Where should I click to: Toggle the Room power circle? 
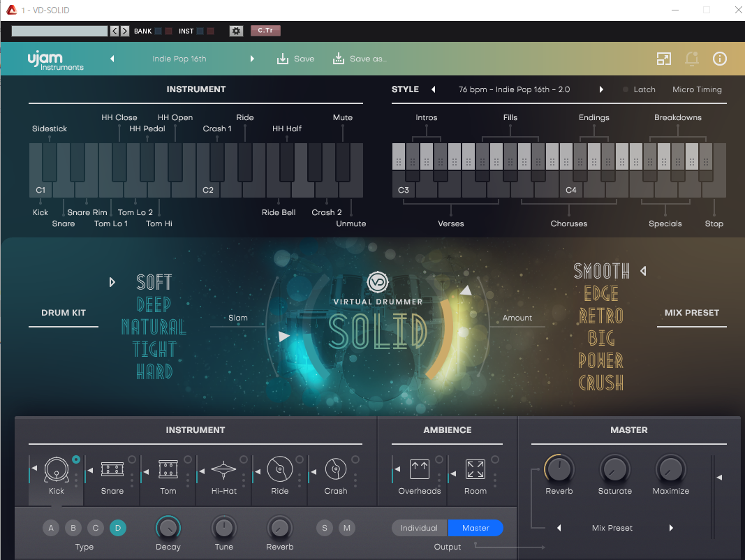495,459
